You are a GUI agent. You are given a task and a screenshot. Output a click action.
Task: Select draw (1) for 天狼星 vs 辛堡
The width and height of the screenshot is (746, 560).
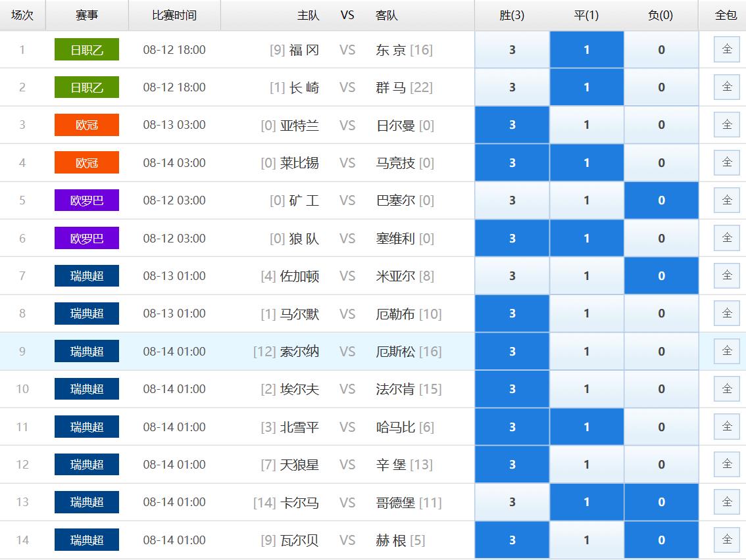click(x=587, y=465)
